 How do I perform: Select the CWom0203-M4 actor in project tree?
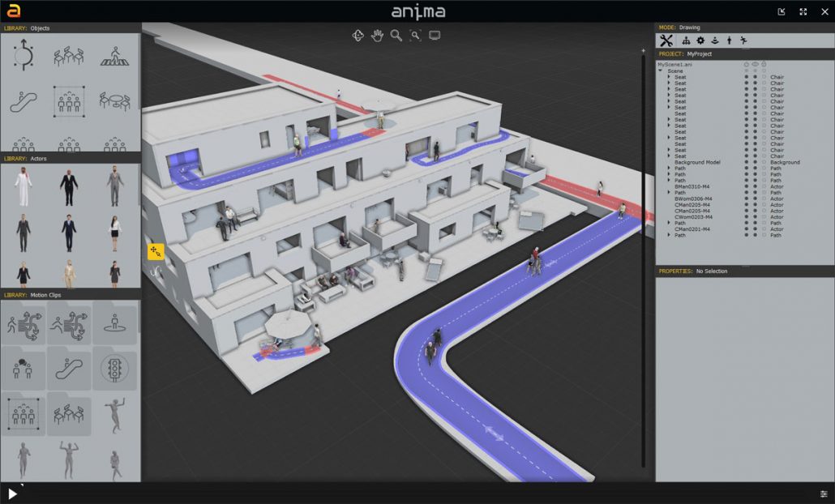coord(693,217)
